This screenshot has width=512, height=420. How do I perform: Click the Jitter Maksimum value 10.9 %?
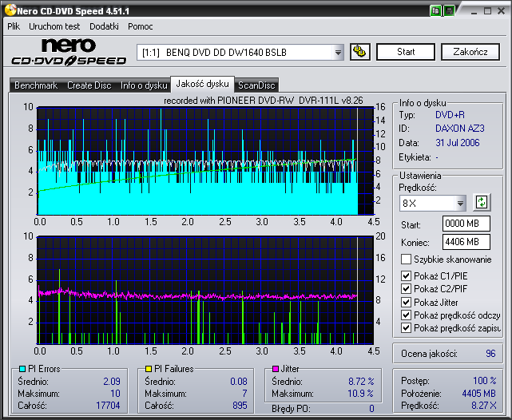pos(360,394)
